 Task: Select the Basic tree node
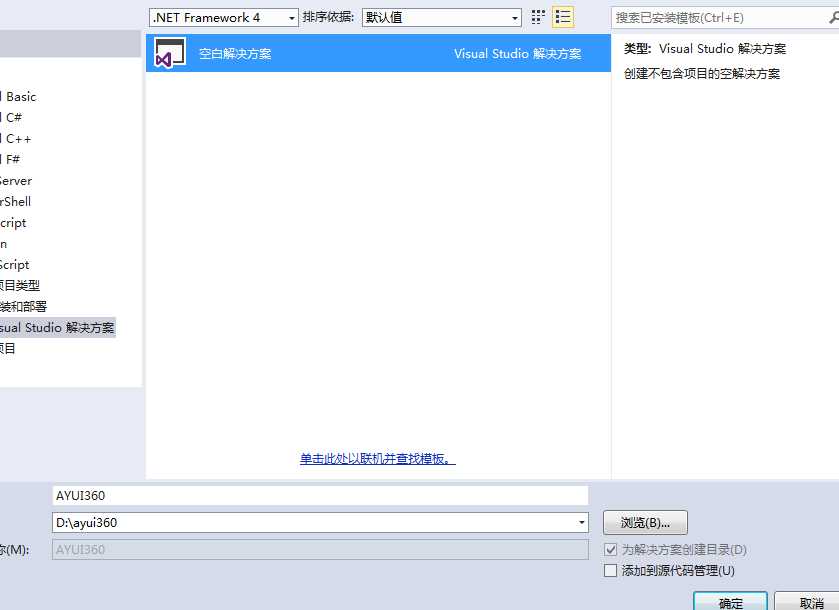(x=18, y=97)
